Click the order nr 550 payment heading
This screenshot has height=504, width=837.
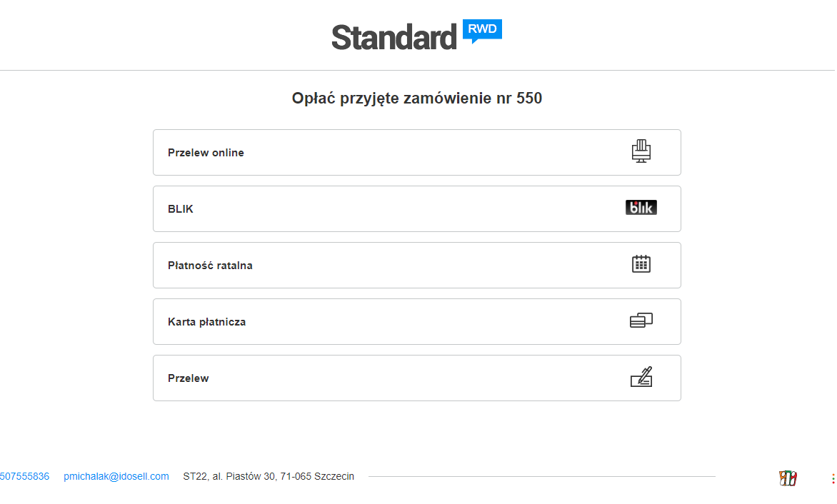417,99
